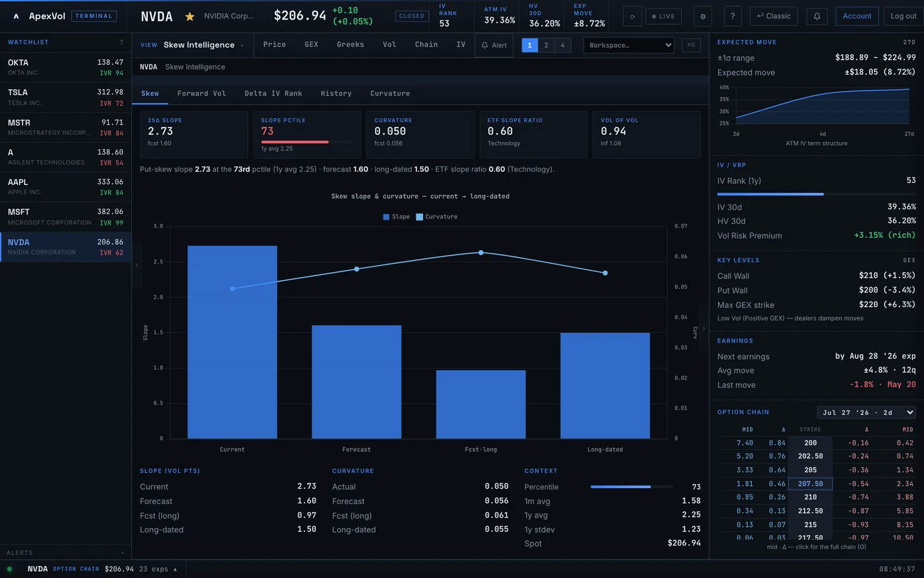This screenshot has height=578, width=924.
Task: Select the Skew sub-tab
Action: click(x=150, y=93)
